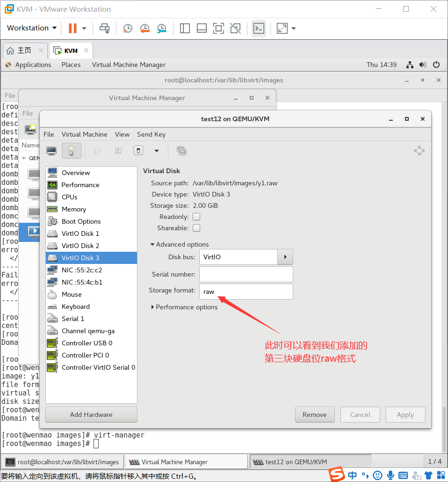
Task: Open the Disk bus VirtIO combo box arrow
Action: click(x=285, y=257)
